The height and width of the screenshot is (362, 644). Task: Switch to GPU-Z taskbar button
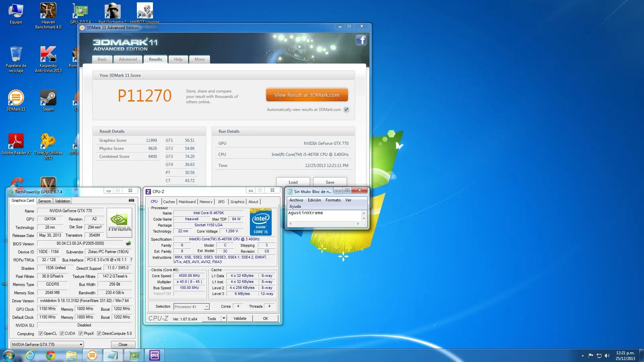tap(133, 355)
